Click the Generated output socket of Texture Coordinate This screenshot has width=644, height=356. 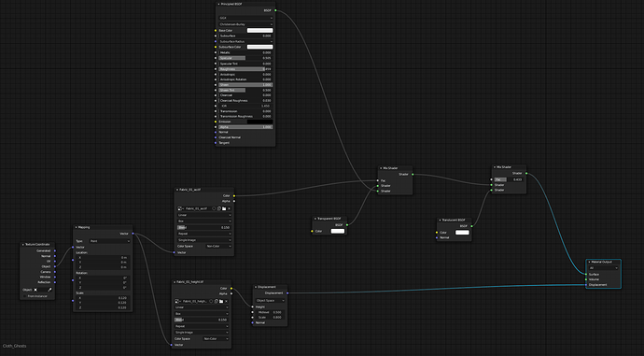click(55, 250)
